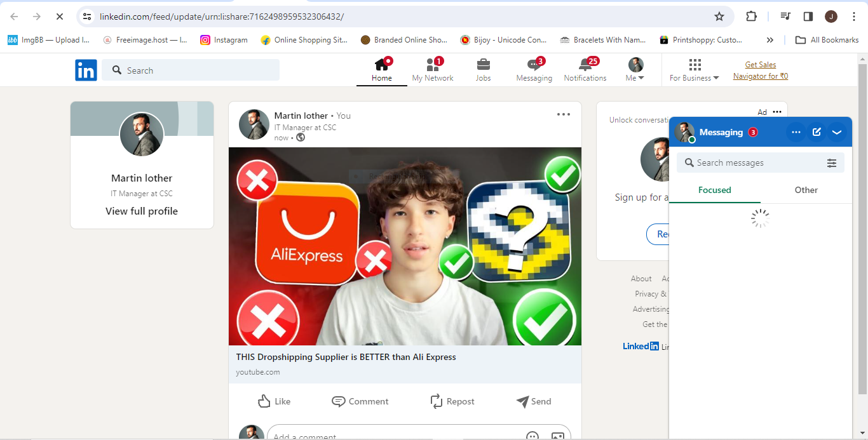Open My Network icon
Screen dimensions: 868x440
point(433,64)
